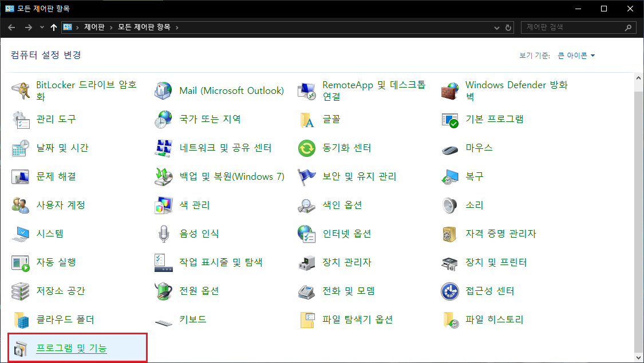Expand the 큰 아이콘 view dropdown
The height and width of the screenshot is (363, 644).
576,56
